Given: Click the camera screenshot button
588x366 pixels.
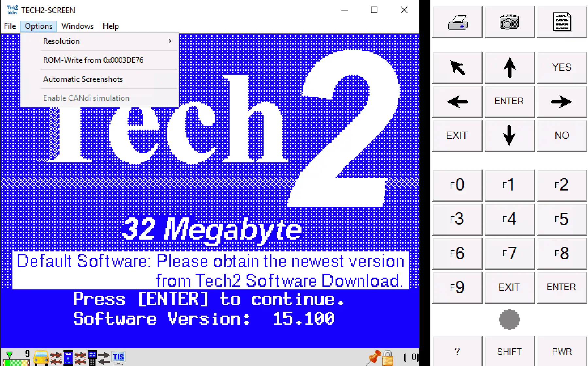Looking at the screenshot, I should coord(509,22).
